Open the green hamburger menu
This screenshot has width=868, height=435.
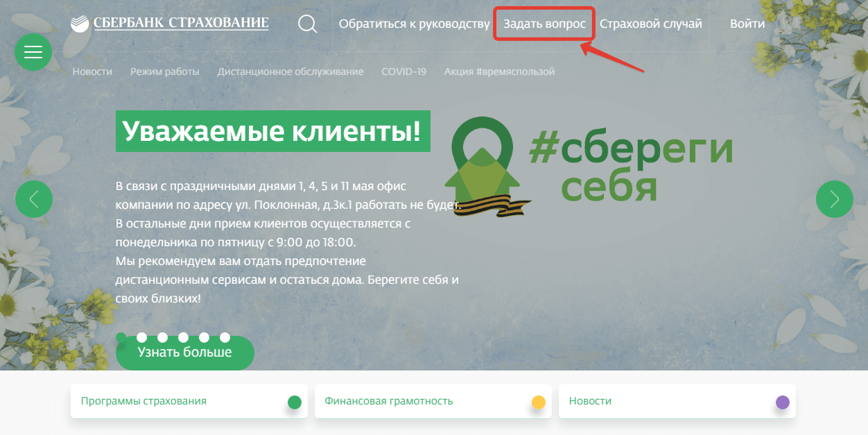point(33,52)
